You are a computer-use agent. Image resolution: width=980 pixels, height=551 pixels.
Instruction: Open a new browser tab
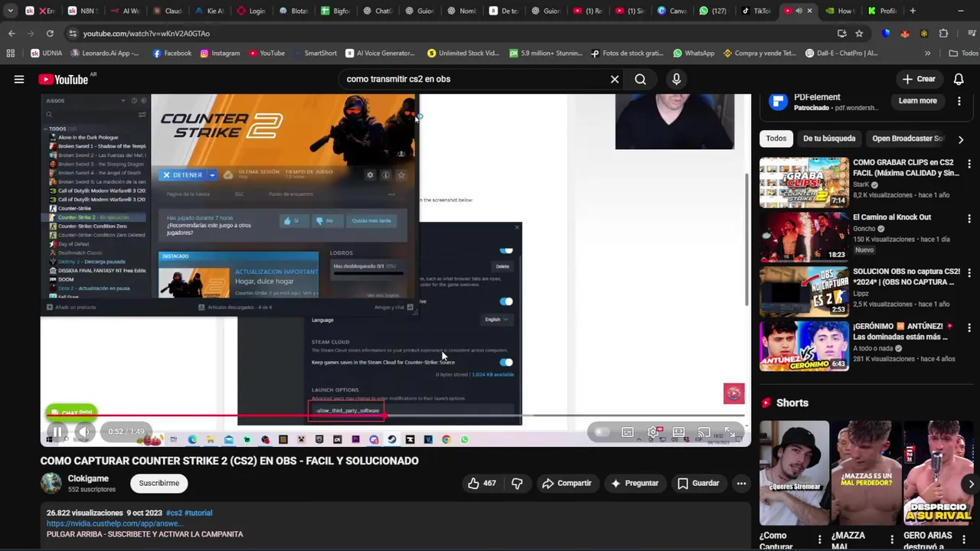point(912,11)
